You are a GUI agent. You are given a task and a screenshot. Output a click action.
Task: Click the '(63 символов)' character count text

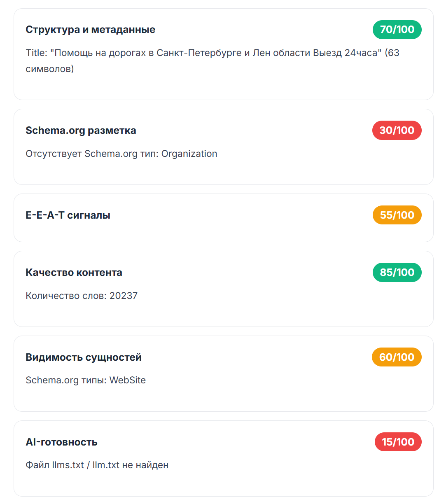[x=49, y=69]
